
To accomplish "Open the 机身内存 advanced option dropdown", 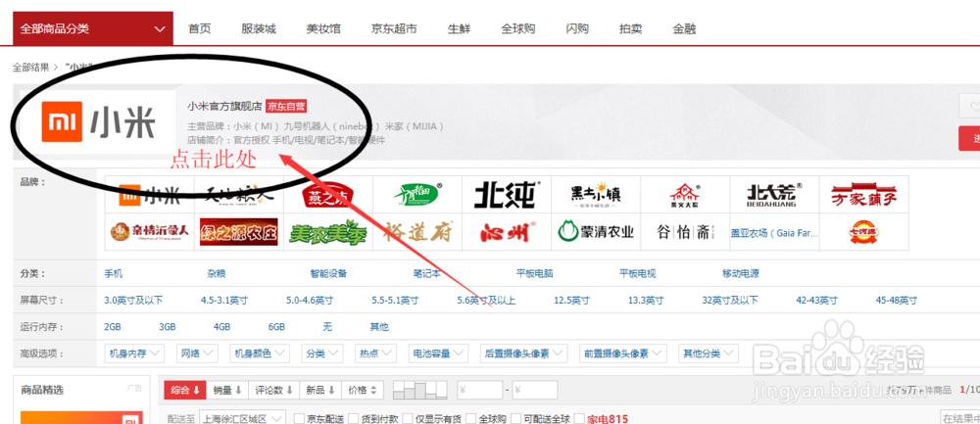I will click(x=133, y=353).
